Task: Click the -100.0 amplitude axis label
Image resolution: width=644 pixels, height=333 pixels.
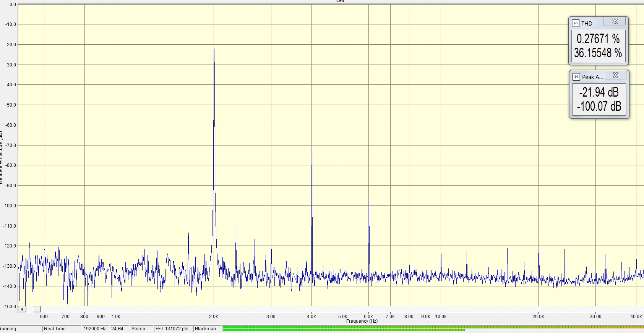Action: click(10, 206)
